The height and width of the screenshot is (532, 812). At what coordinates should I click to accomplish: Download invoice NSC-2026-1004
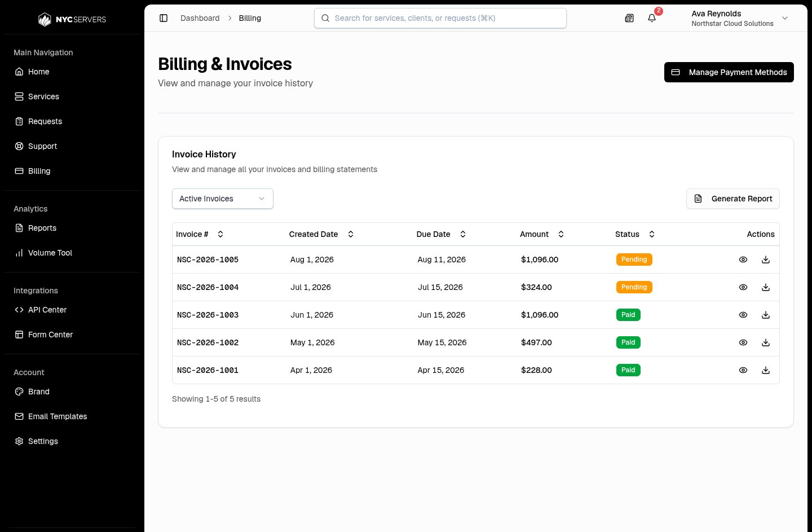click(x=766, y=287)
